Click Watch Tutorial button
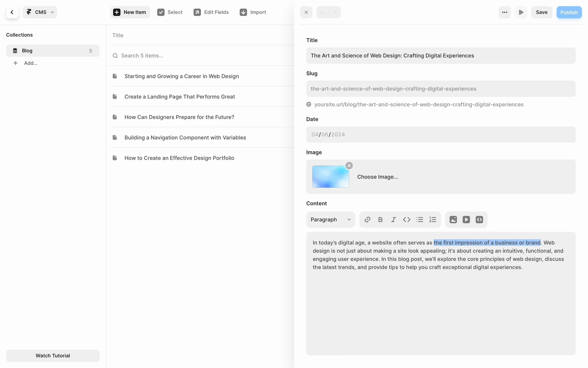This screenshot has height=368, width=588. [53, 355]
